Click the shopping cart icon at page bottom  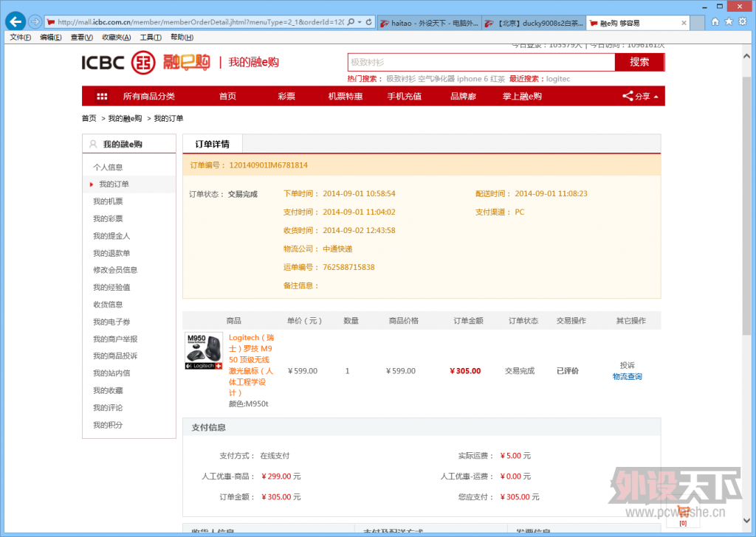click(x=683, y=511)
